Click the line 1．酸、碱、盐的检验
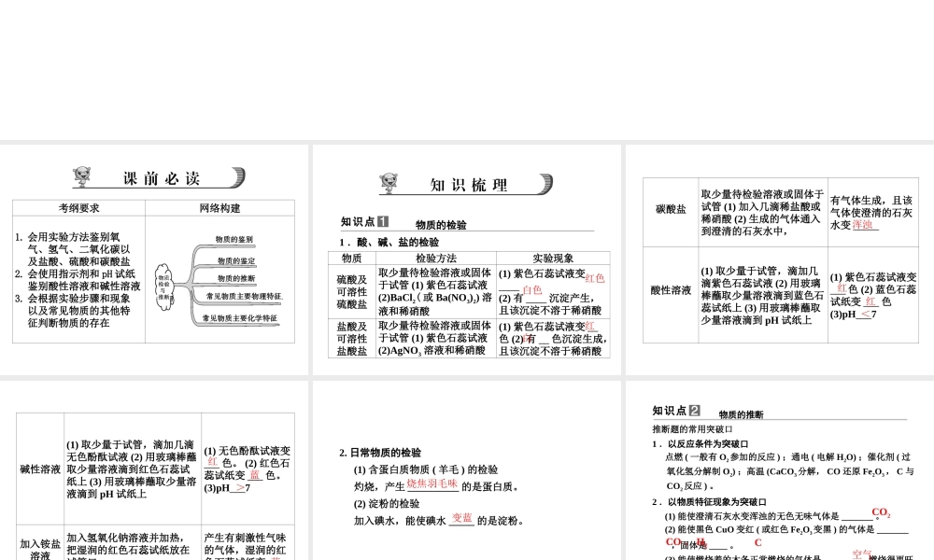Screen dimensions: 934x560 (389, 243)
